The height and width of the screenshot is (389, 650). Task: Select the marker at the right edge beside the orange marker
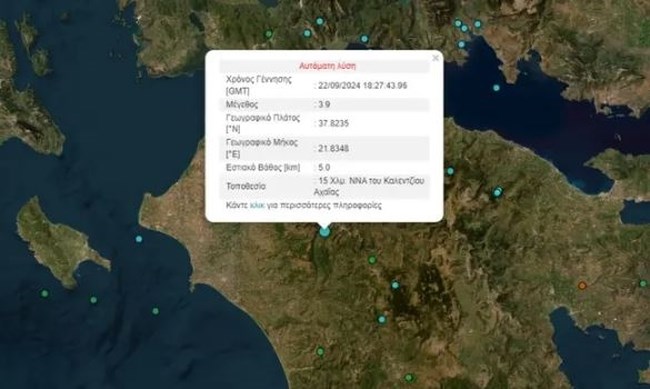643,284
